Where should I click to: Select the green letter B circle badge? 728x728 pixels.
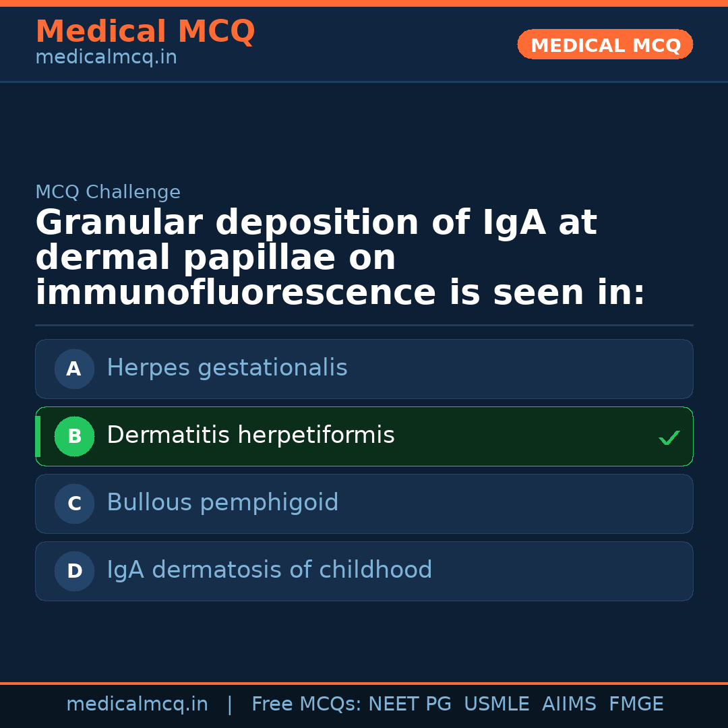point(74,436)
